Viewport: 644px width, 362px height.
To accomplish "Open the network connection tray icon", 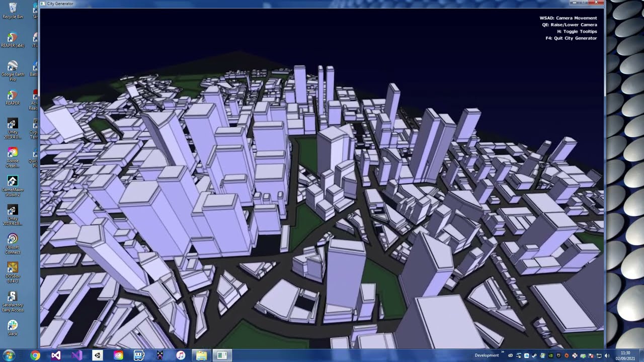I will point(599,356).
